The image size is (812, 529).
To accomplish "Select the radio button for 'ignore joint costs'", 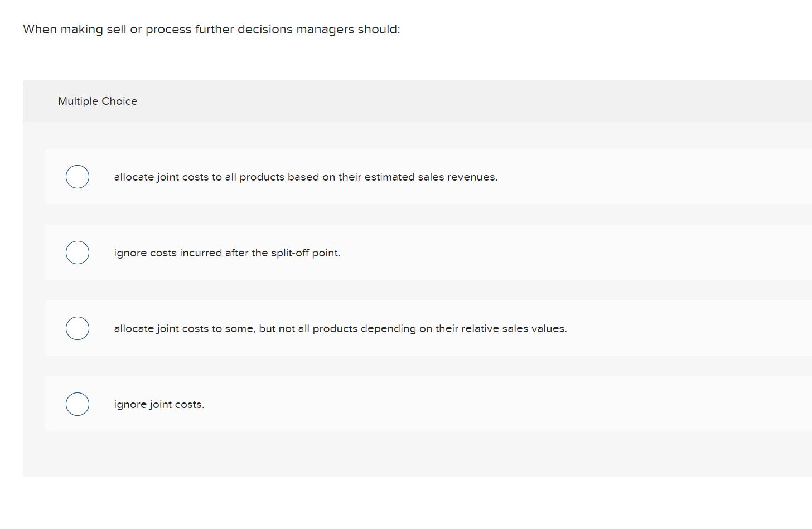I will tap(78, 404).
